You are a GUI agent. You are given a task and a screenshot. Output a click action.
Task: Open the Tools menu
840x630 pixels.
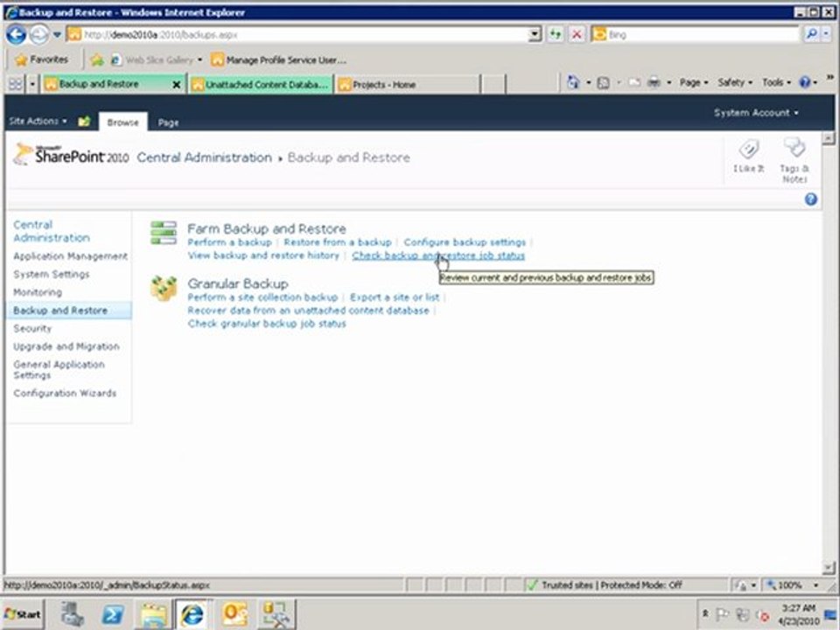[776, 82]
